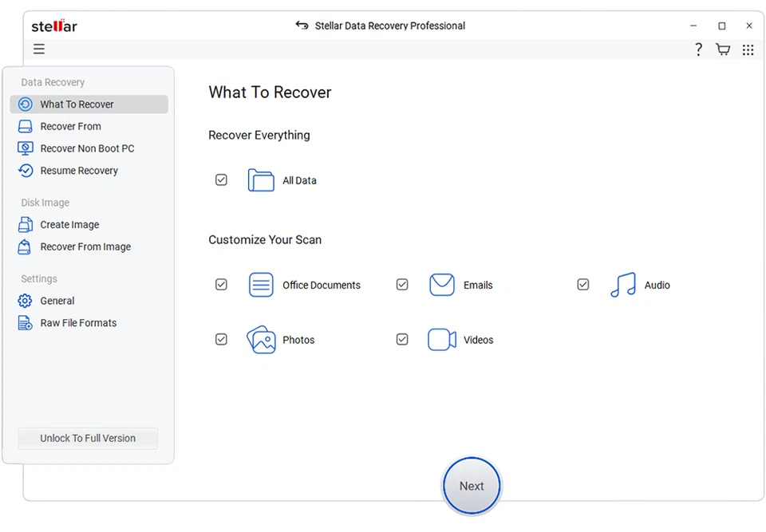Disable the Emails checkbox
This screenshot has height=532, width=766.
point(402,284)
